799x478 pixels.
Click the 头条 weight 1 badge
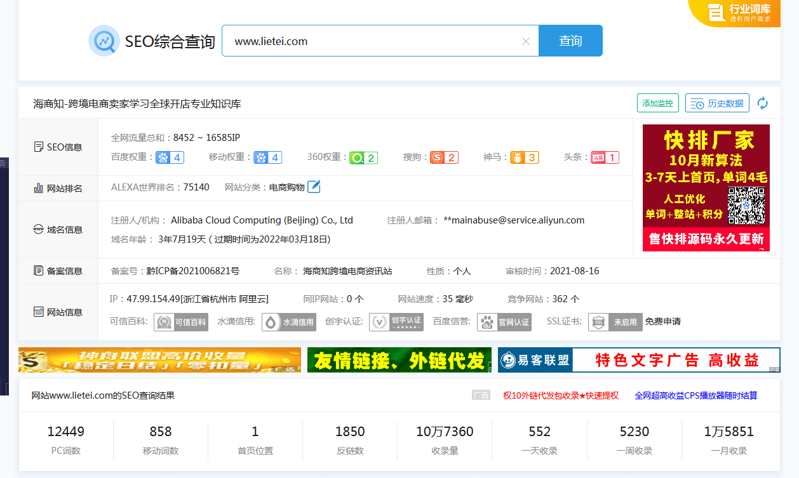point(605,157)
